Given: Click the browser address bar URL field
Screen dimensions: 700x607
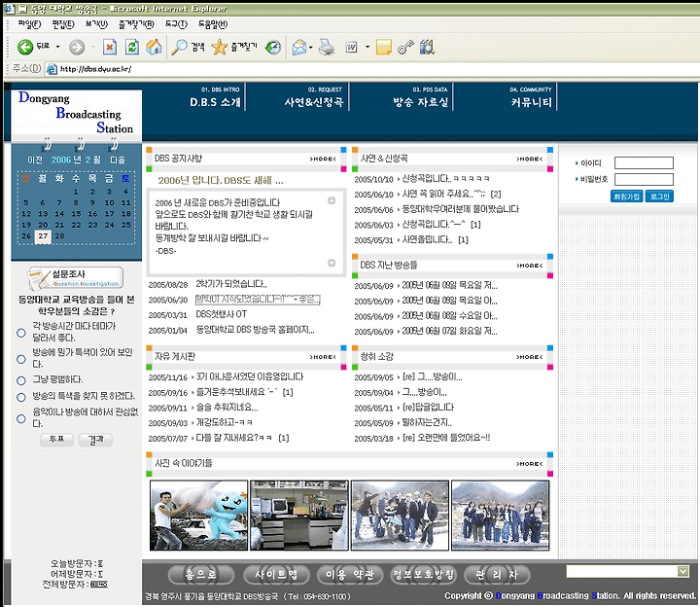Looking at the screenshot, I should (370, 69).
